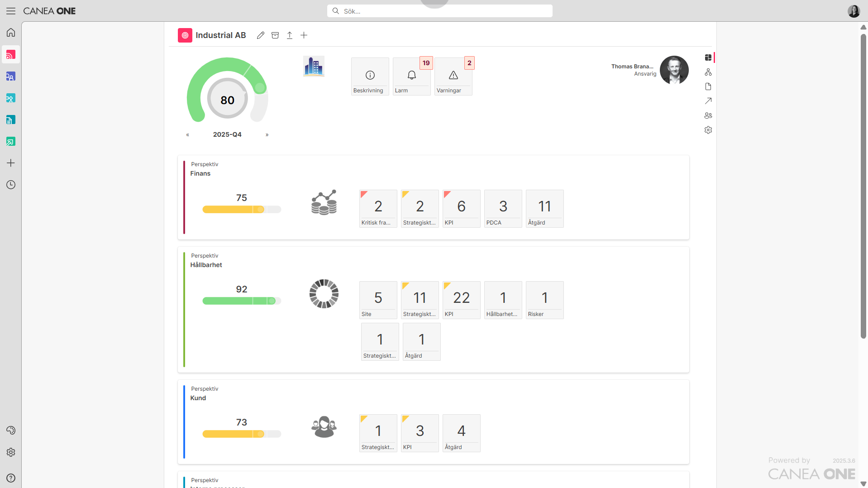Go to Home in left sidebar

[x=11, y=33]
